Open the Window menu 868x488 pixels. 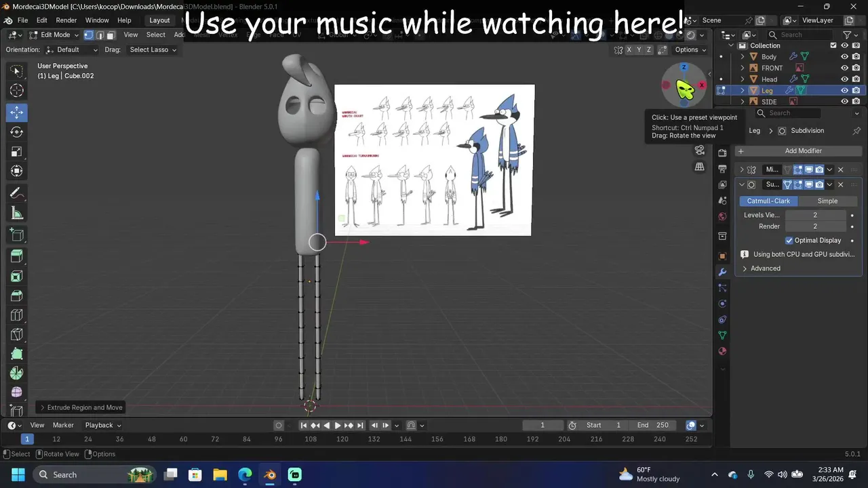coord(97,20)
